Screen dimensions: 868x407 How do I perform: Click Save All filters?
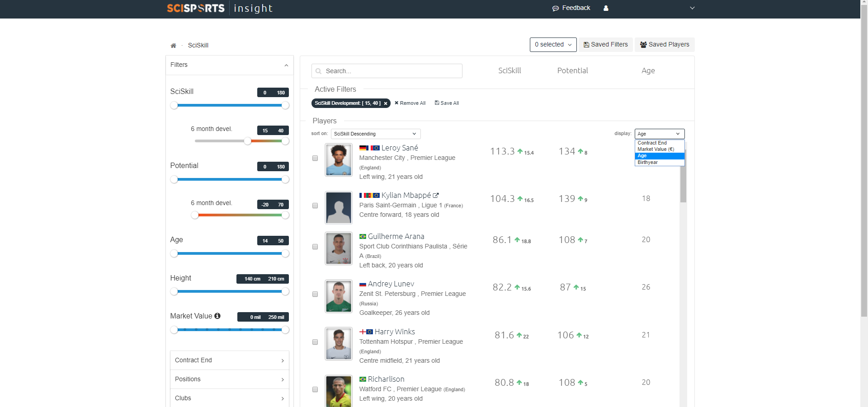tap(447, 103)
